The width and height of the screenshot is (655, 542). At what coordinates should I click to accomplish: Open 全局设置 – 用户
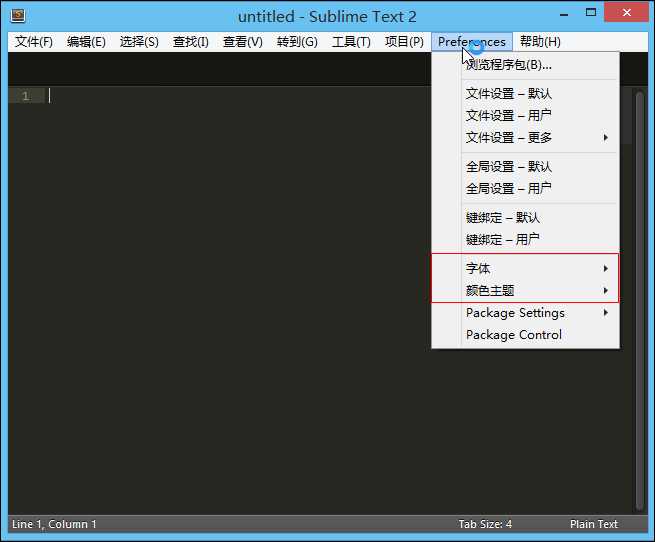[x=526, y=188]
